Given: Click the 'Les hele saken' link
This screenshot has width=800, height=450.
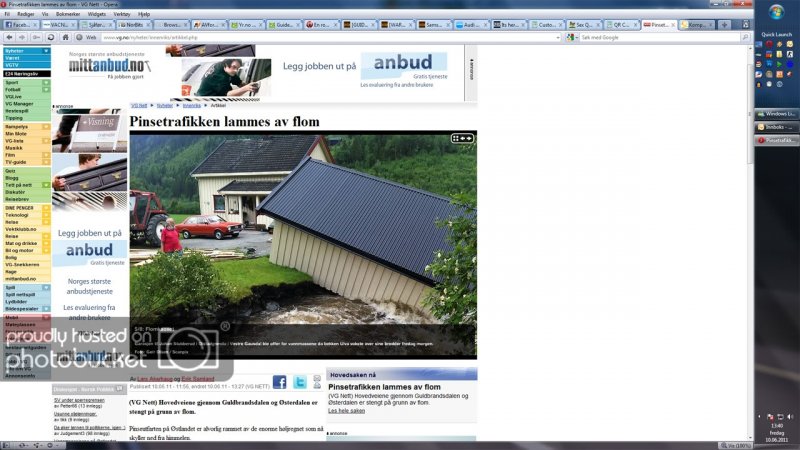Looking at the screenshot, I should (x=346, y=410).
